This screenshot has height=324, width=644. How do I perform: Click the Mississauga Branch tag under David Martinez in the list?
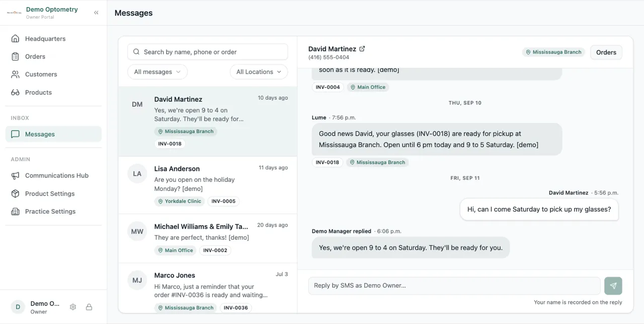tap(186, 132)
